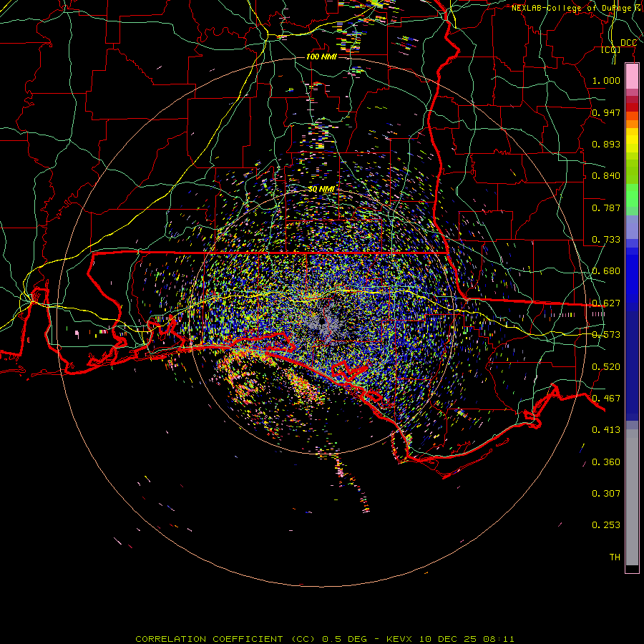Select the 0.253 scale value
The height and width of the screenshot is (644, 644).
point(606,525)
